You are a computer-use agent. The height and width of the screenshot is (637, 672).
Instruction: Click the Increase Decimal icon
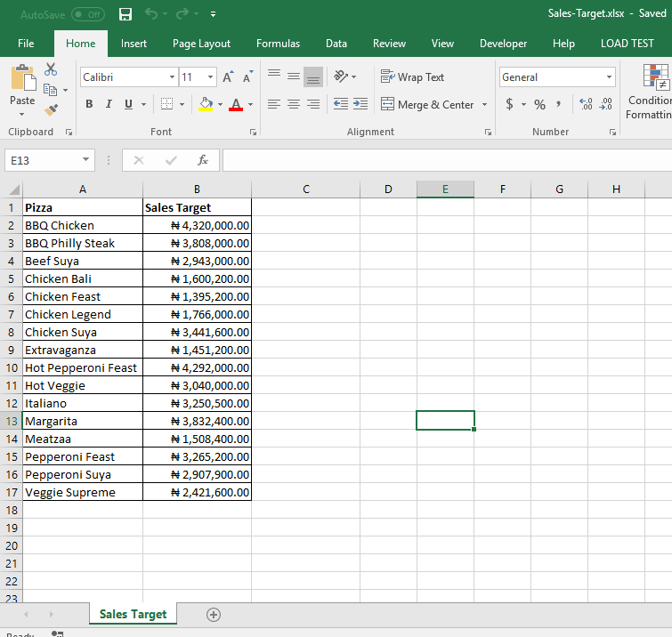click(x=586, y=104)
